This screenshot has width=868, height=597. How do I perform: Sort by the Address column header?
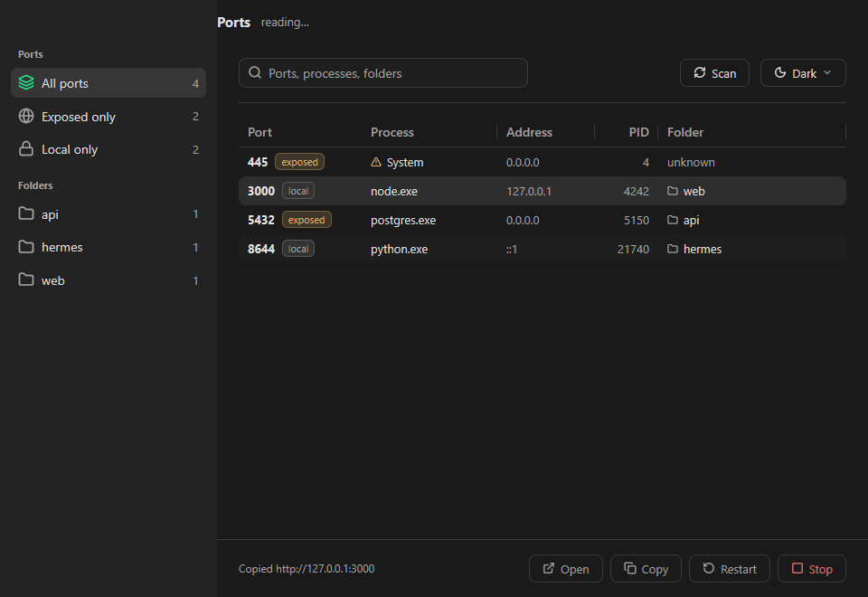pyautogui.click(x=529, y=132)
